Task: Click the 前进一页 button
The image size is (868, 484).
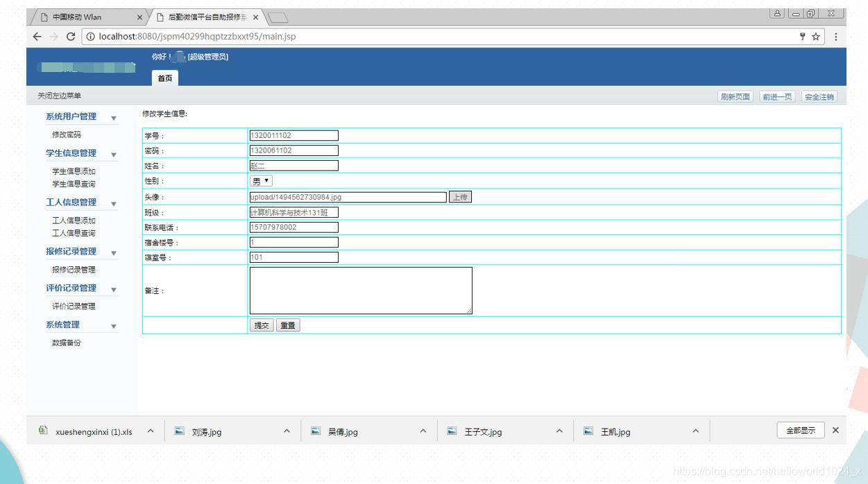Action: coord(777,97)
